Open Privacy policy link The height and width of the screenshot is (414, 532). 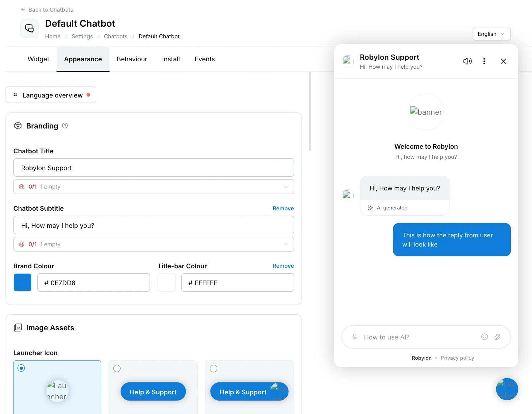coord(457,358)
